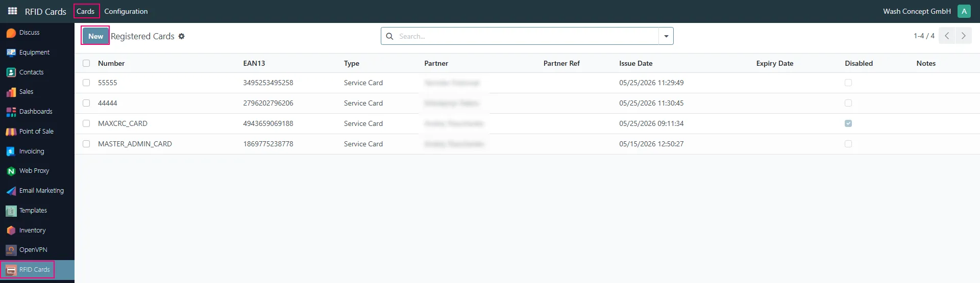The height and width of the screenshot is (283, 980).
Task: Open Templates app in sidebar
Action: tap(37, 211)
